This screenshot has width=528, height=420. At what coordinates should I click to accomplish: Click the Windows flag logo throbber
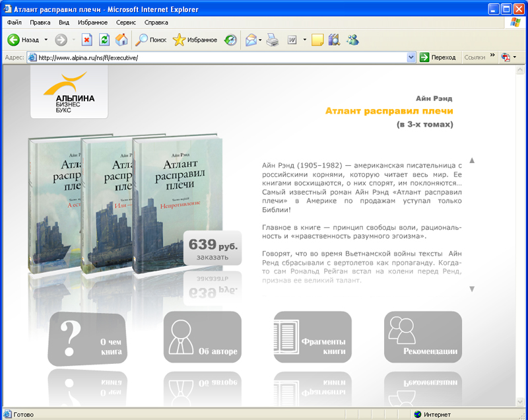tap(515, 22)
